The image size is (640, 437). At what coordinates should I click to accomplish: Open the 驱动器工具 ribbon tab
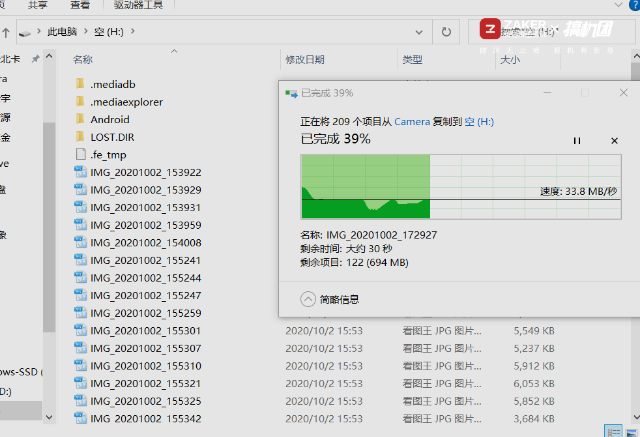coord(138,5)
